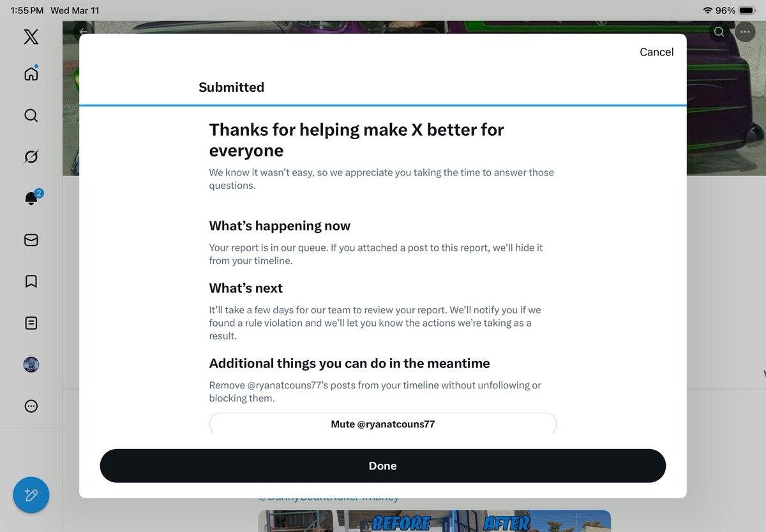Click 'What's next' heading
The height and width of the screenshot is (532, 766).
point(246,288)
